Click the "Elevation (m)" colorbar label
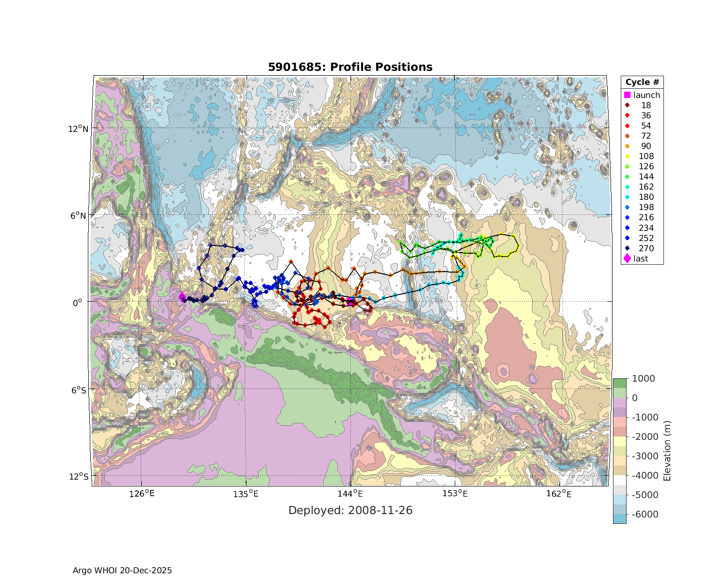 coord(667,451)
